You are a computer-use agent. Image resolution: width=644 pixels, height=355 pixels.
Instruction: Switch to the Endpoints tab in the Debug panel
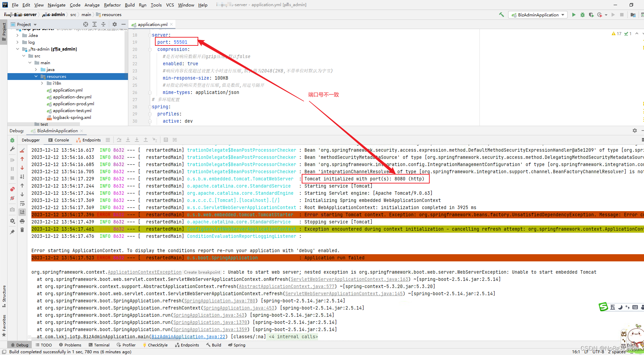pyautogui.click(x=88, y=140)
